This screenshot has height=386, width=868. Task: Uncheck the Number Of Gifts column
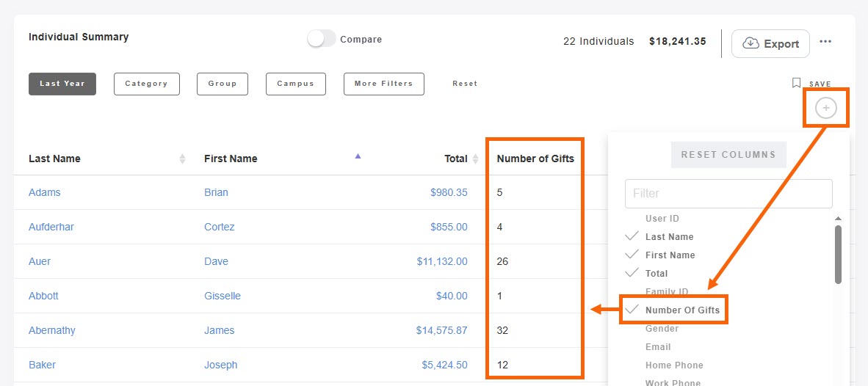[681, 310]
